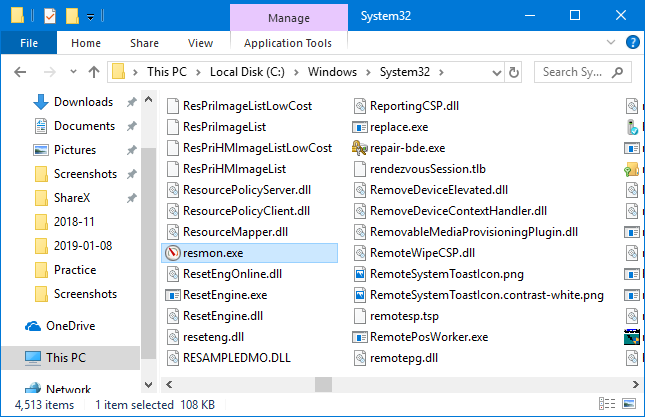Expand chevron before This PC in address bar
This screenshot has width=645, height=417.
point(135,73)
